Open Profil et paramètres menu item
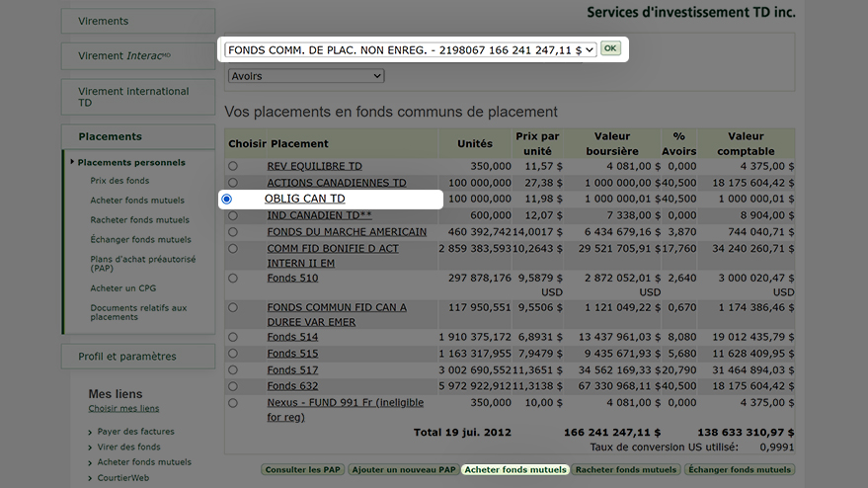868x488 pixels. tap(138, 357)
